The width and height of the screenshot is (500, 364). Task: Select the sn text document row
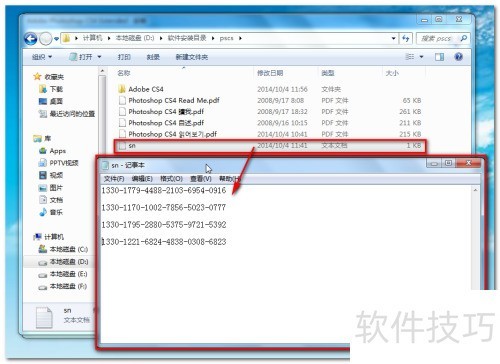270,145
